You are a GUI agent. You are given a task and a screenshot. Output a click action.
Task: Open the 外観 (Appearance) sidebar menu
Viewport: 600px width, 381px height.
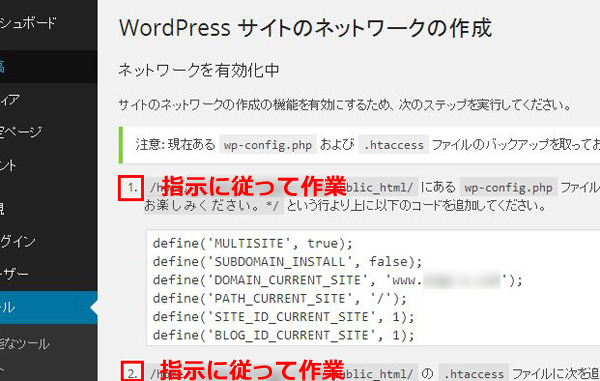(x=49, y=208)
